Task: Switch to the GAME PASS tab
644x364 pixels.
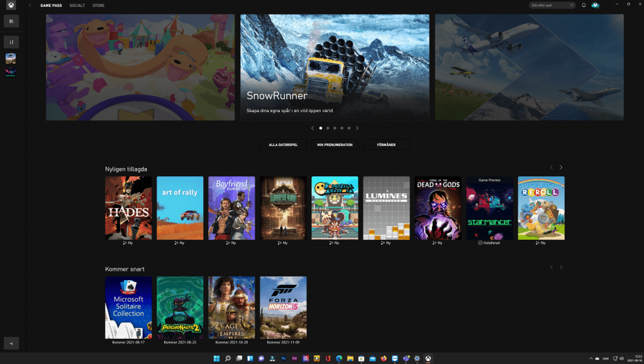Action: (x=51, y=5)
